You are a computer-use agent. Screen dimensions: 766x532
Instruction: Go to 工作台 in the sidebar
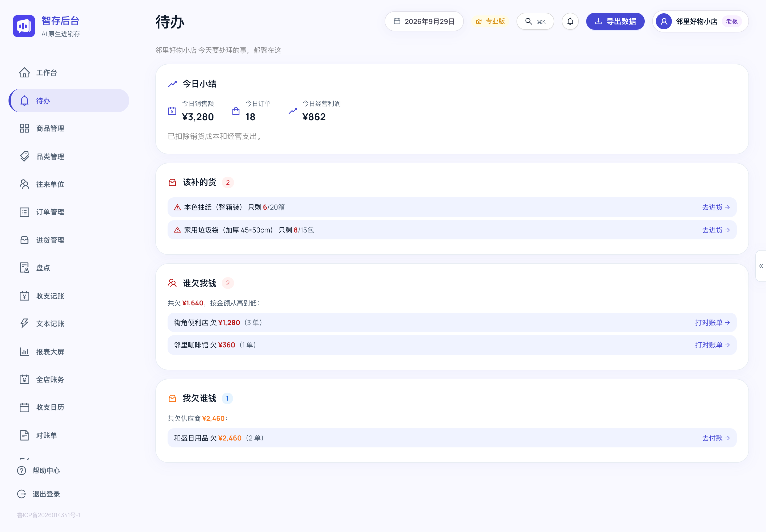point(69,73)
